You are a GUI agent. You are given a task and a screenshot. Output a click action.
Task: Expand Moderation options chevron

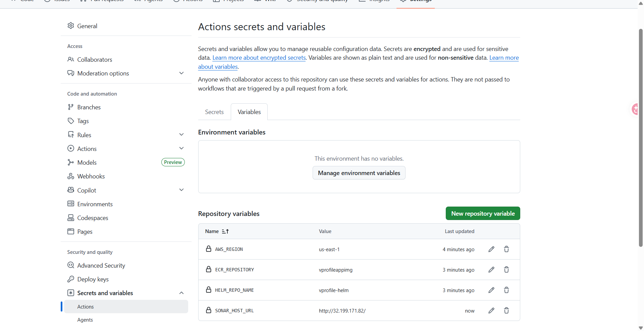[x=181, y=73]
